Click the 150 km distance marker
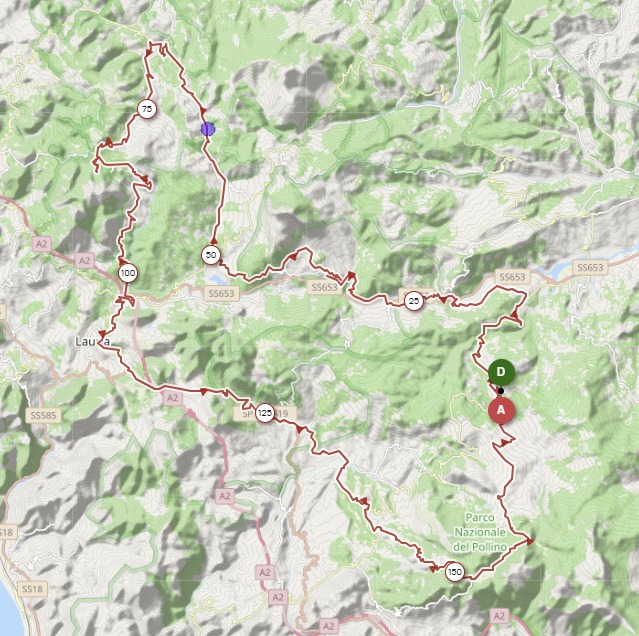This screenshot has width=639, height=636. tap(454, 572)
